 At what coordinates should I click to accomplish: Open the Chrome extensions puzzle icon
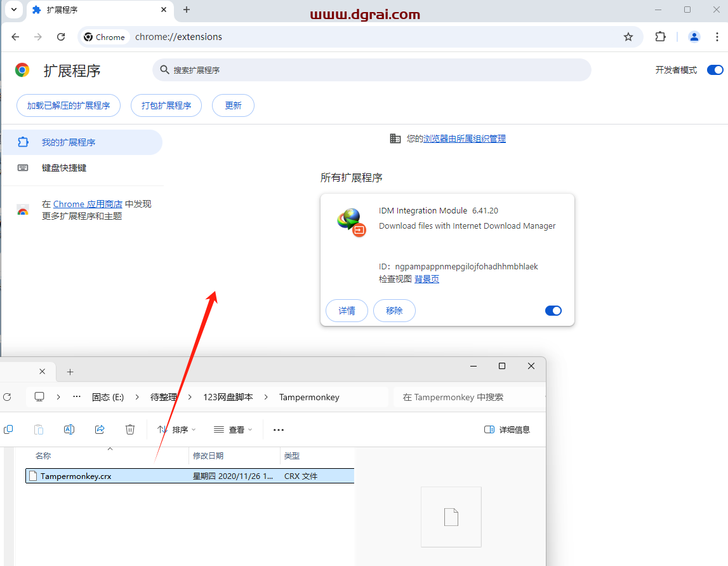(661, 37)
